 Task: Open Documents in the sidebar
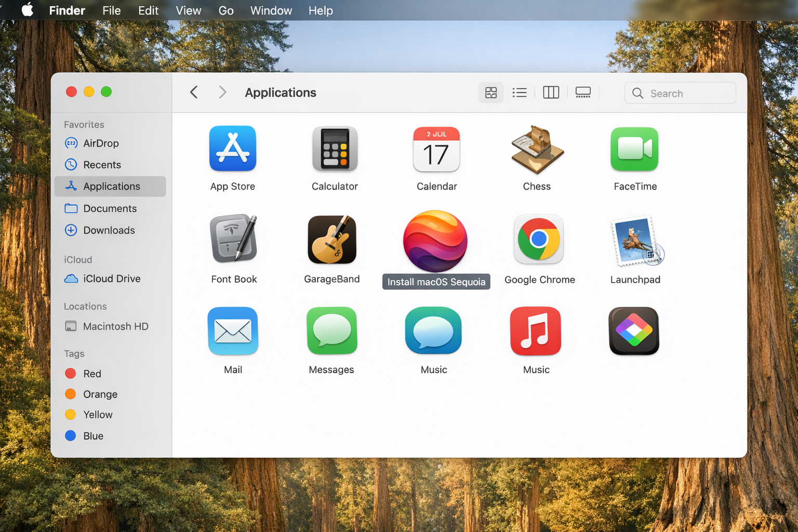tap(110, 208)
